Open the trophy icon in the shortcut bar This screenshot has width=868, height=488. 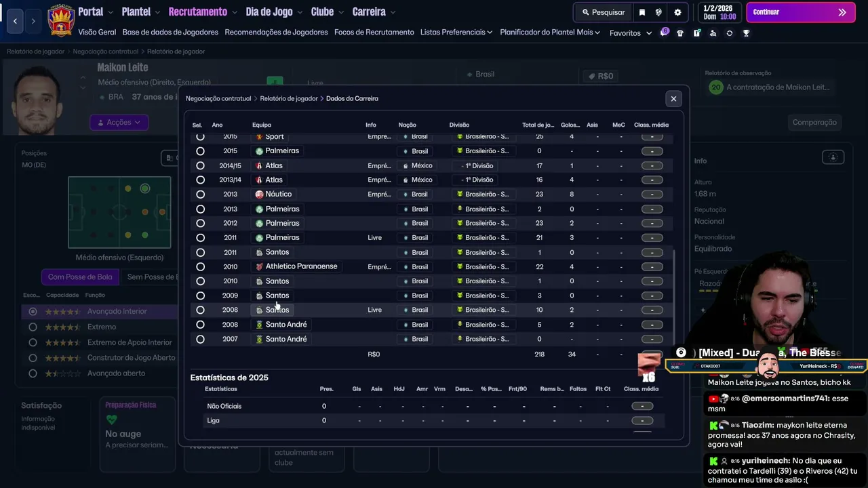pyautogui.click(x=746, y=33)
